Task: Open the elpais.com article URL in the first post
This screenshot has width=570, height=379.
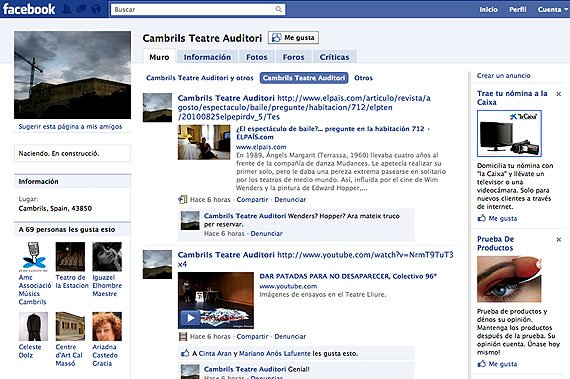Action: [x=304, y=107]
